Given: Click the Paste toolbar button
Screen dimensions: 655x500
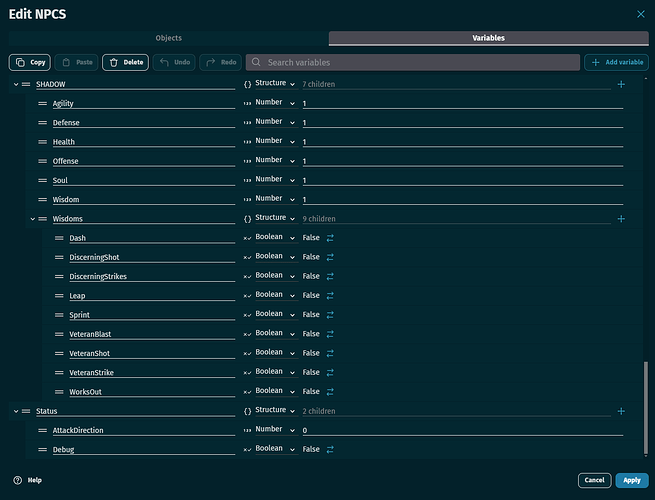Looking at the screenshot, I should coord(76,62).
